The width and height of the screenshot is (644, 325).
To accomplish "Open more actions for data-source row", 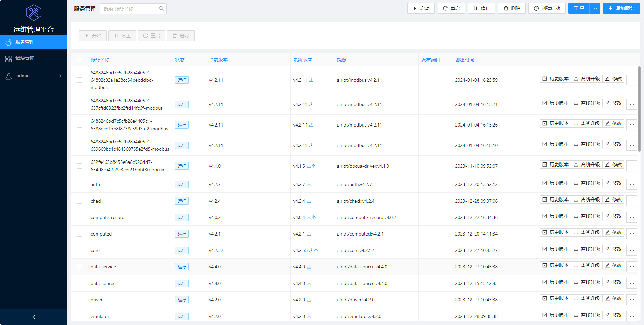I will [x=632, y=283].
